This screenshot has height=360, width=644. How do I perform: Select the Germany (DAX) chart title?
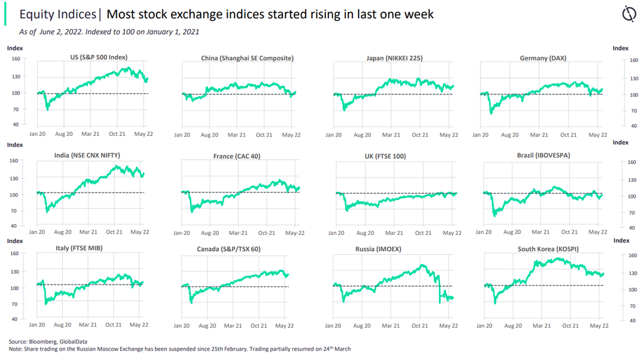coord(543,59)
